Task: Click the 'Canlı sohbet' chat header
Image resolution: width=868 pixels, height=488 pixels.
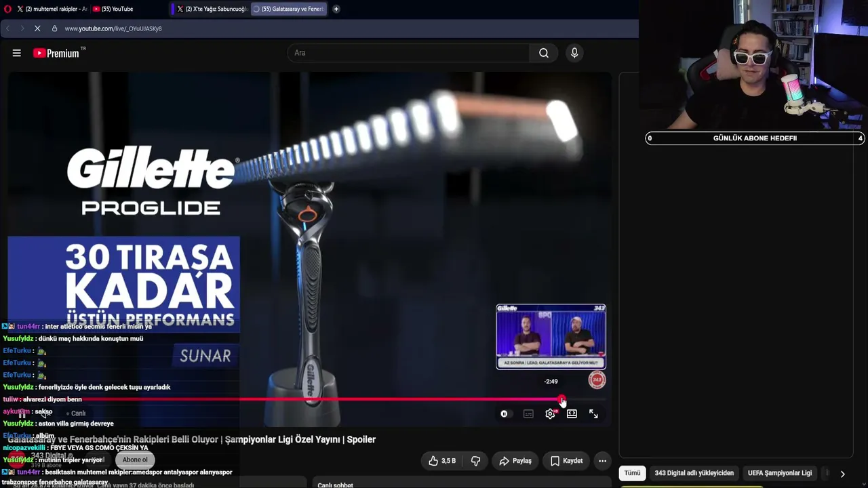Action: point(336,484)
